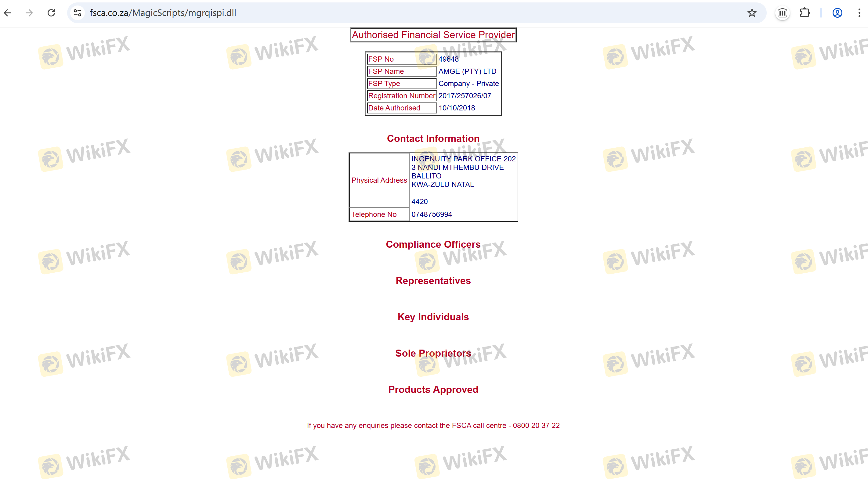Open site information icon in address bar
The image size is (868, 496).
78,13
